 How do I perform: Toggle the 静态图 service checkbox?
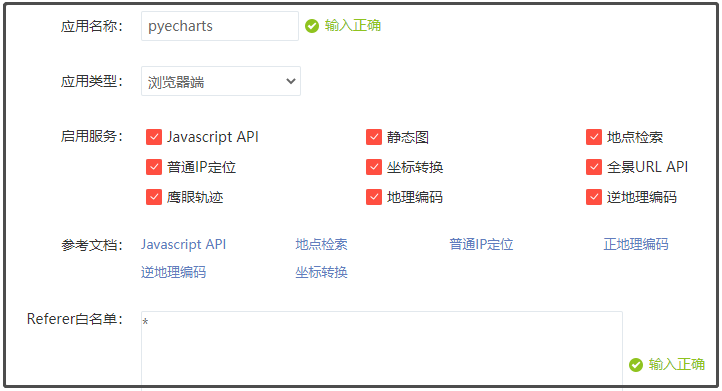[x=374, y=137]
